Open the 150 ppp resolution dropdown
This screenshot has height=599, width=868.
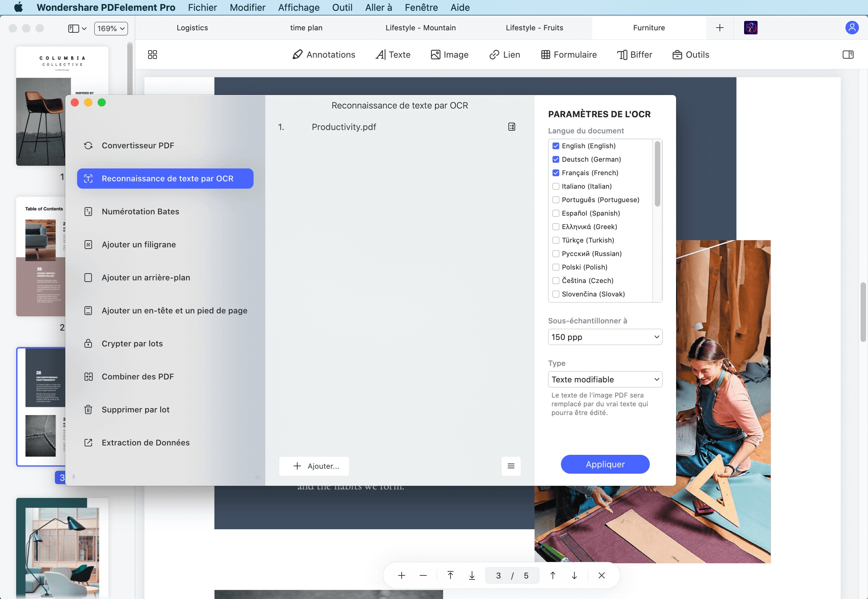(x=605, y=337)
